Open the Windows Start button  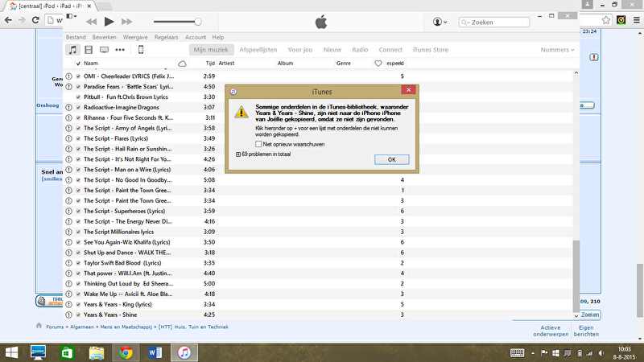(11, 352)
